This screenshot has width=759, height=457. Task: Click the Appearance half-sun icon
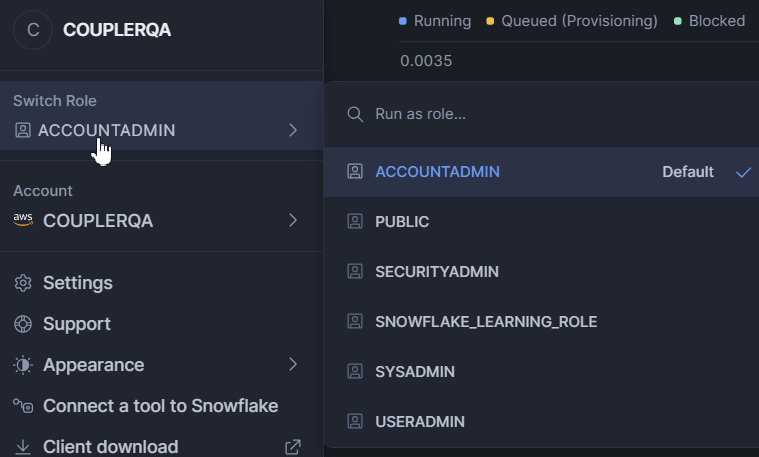coord(23,365)
